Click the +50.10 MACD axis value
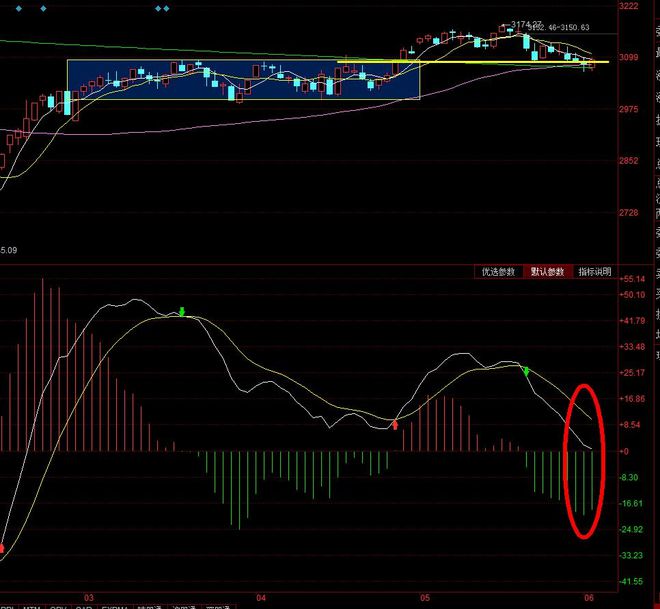This screenshot has height=609, width=660. coord(632,295)
